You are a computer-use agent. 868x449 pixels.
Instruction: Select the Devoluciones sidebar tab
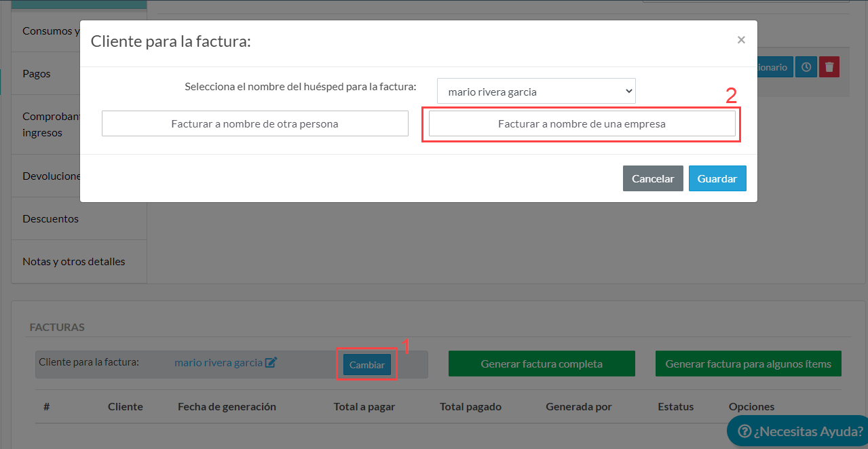(x=51, y=176)
